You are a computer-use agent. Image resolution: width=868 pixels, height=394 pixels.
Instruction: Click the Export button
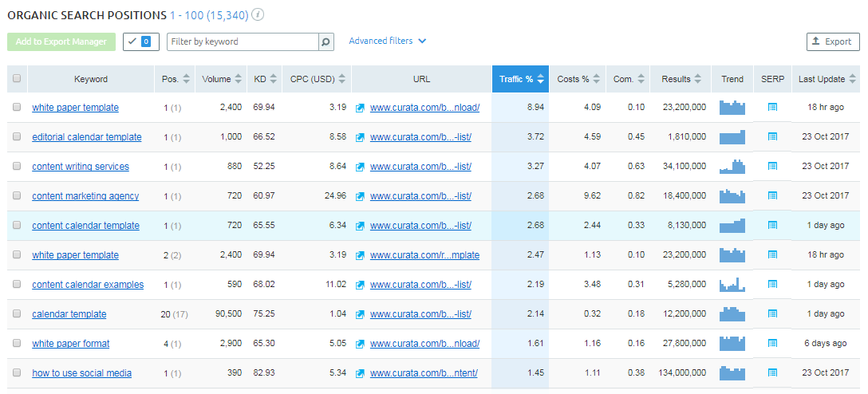pyautogui.click(x=833, y=41)
